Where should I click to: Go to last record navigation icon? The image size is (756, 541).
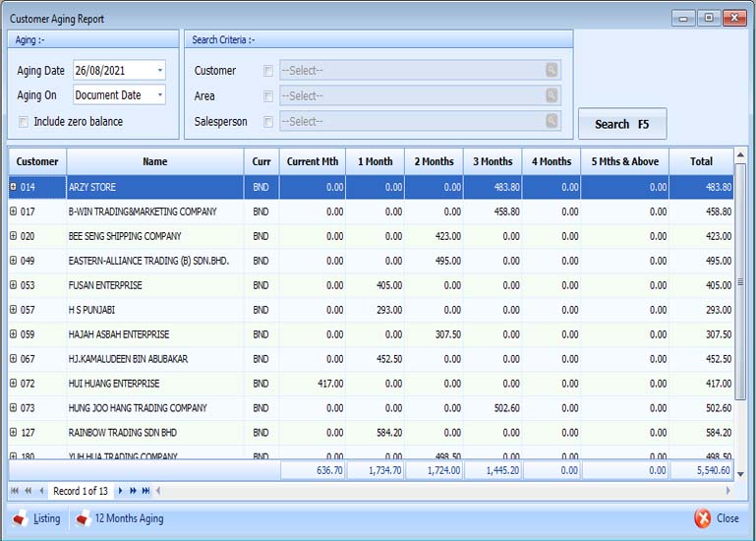click(145, 491)
